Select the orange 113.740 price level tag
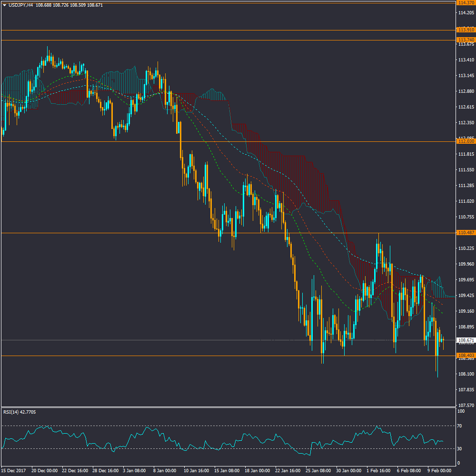The height and width of the screenshot is (476, 476). [466, 40]
